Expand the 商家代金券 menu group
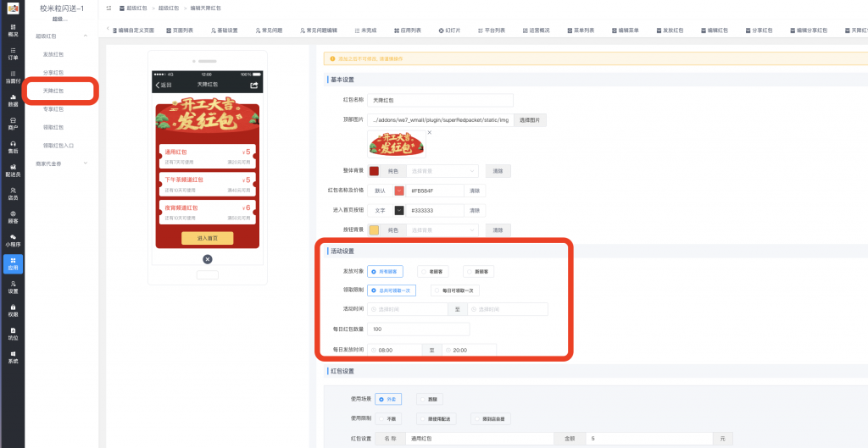The width and height of the screenshot is (868, 448). 86,163
